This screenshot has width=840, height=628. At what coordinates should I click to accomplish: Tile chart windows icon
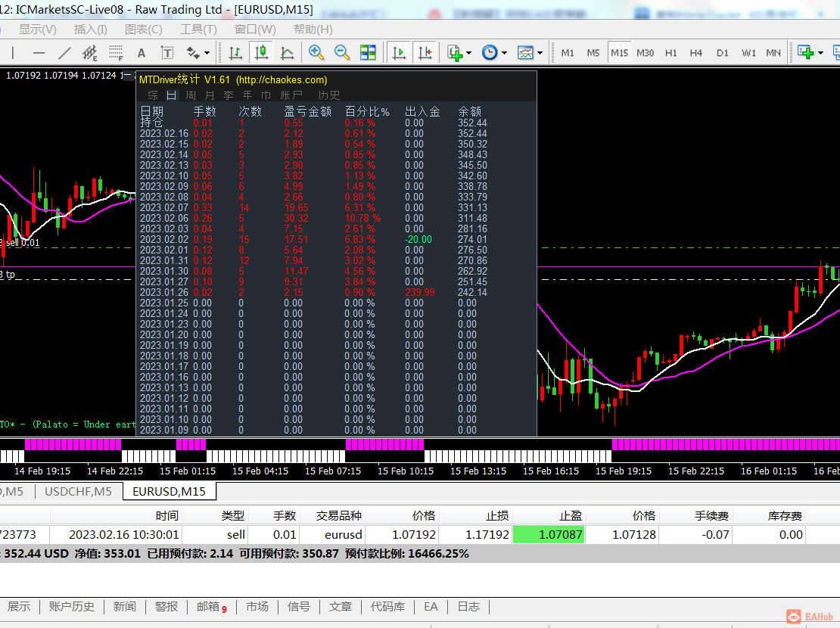(x=368, y=52)
